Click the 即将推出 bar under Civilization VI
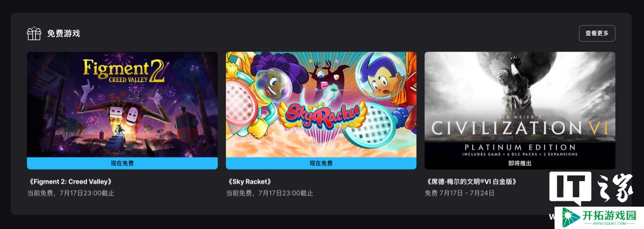 [520, 163]
